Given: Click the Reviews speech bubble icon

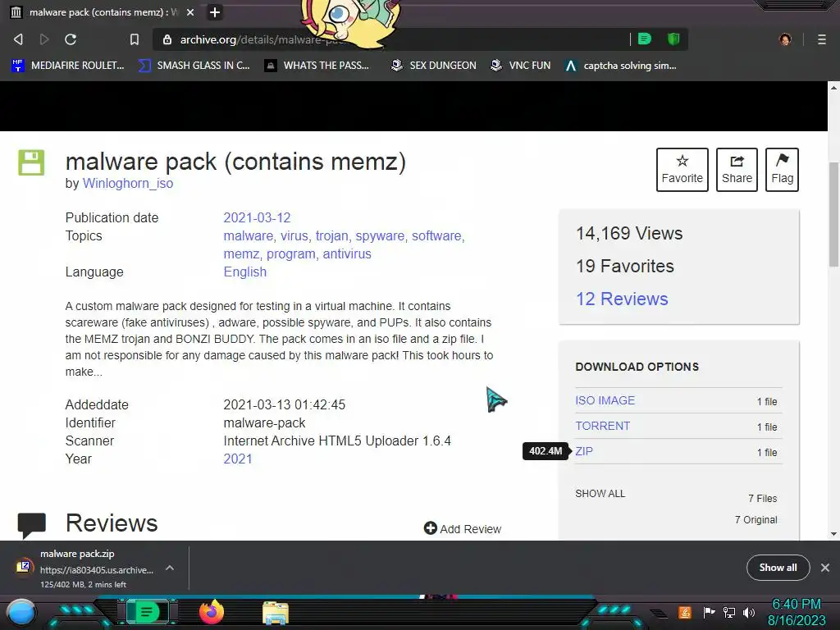Looking at the screenshot, I should click(x=32, y=525).
